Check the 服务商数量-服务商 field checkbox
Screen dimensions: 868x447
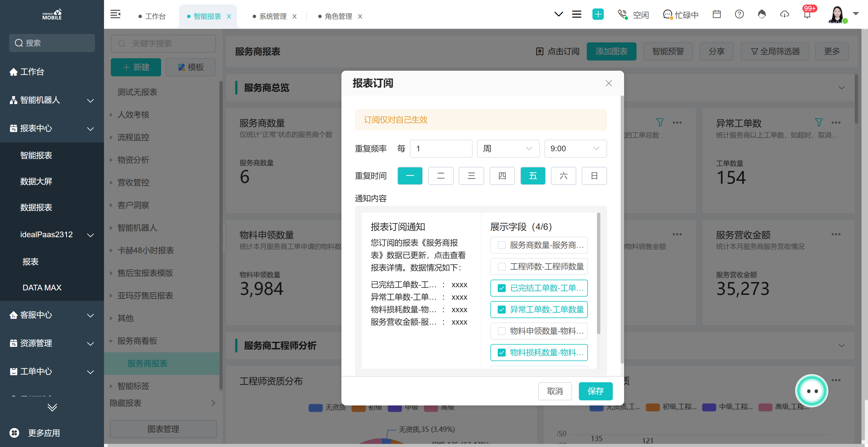(x=501, y=245)
